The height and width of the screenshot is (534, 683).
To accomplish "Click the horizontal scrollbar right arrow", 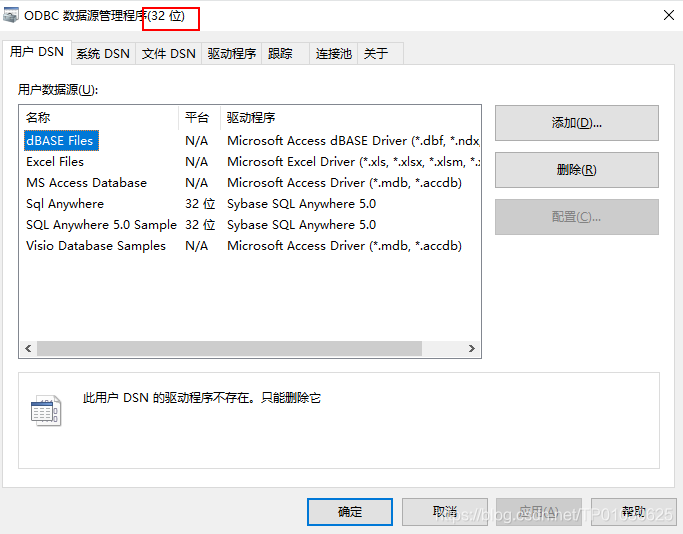I will click(472, 348).
